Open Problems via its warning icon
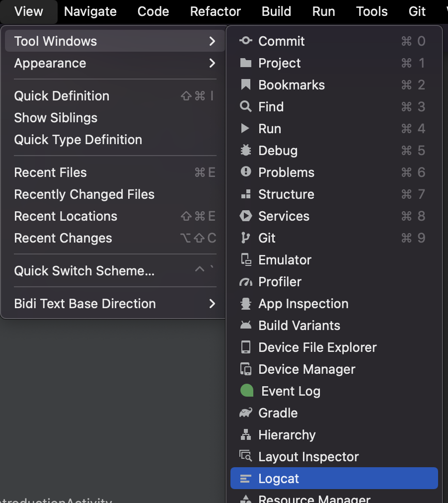 click(x=246, y=172)
